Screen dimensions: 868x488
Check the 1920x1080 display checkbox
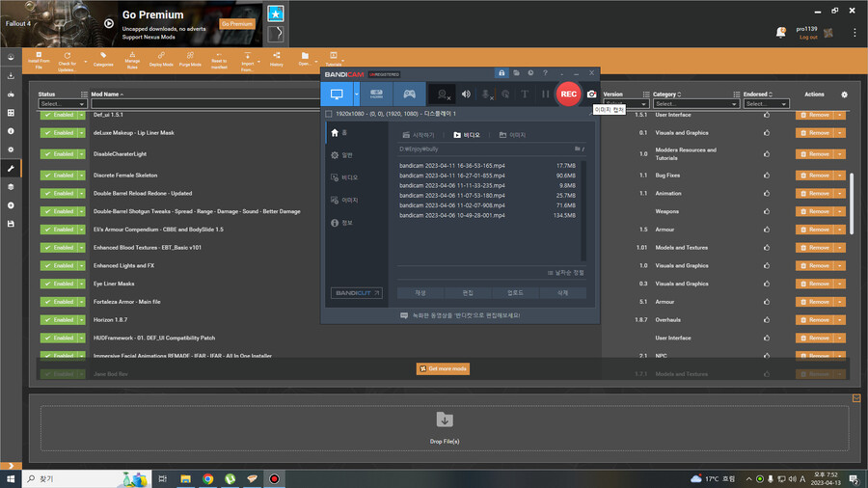pyautogui.click(x=328, y=114)
